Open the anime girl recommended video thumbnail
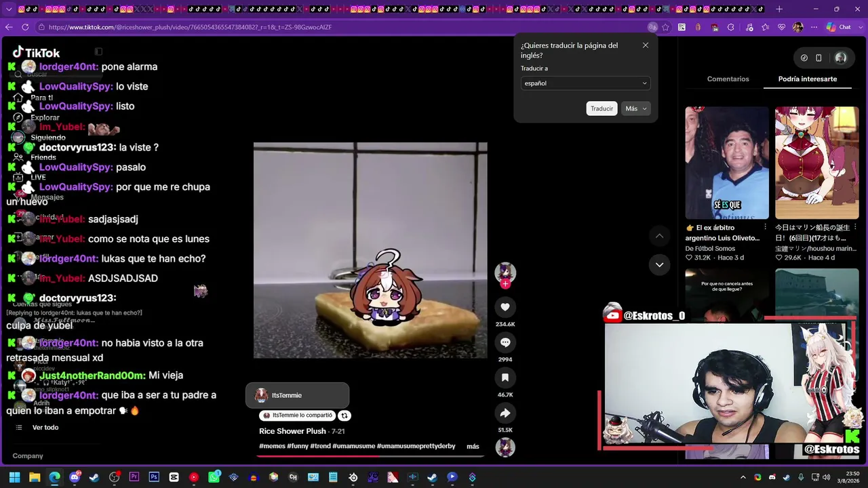Screen dimensions: 868x488 click(817, 163)
